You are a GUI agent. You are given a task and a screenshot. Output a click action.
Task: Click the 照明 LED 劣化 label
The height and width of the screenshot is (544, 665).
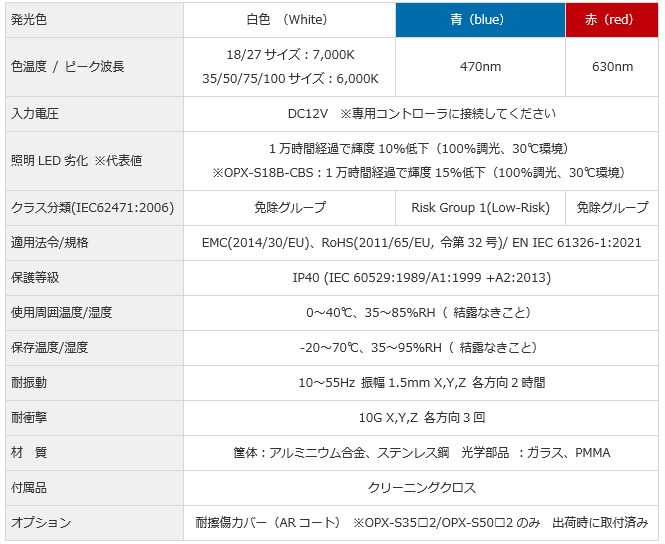coord(76,161)
